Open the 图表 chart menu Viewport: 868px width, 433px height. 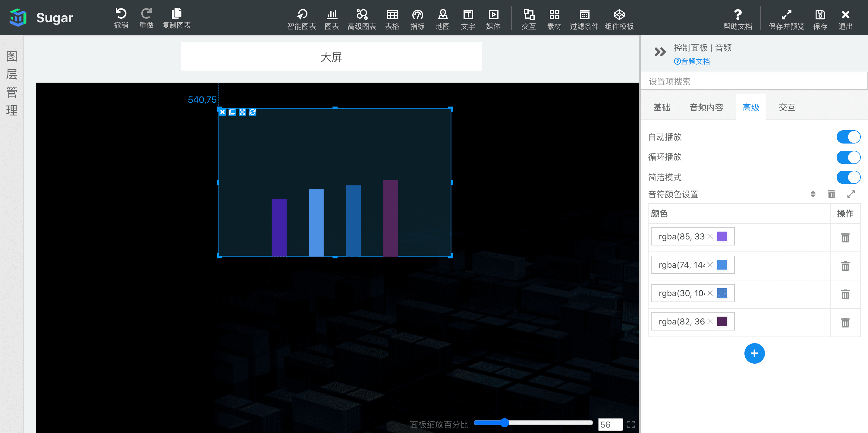332,19
